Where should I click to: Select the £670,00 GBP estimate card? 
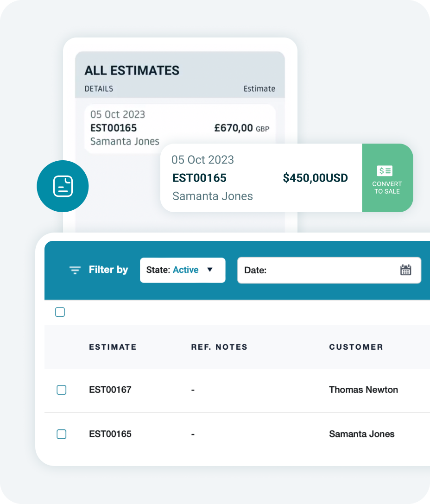[x=180, y=128]
